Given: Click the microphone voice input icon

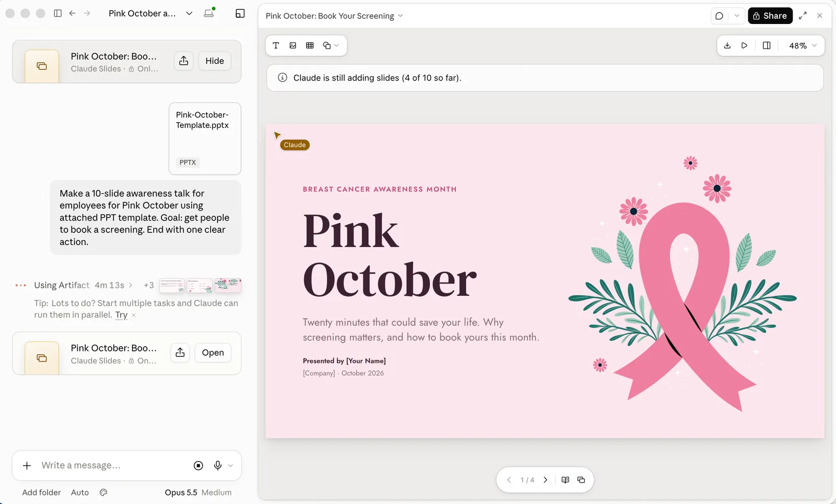Looking at the screenshot, I should coord(218,465).
